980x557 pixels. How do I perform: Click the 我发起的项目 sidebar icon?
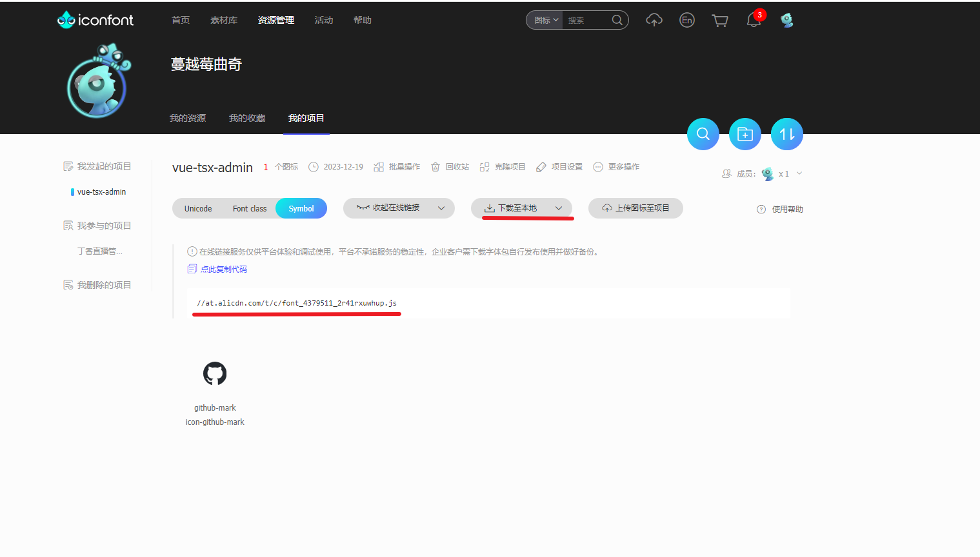(68, 166)
